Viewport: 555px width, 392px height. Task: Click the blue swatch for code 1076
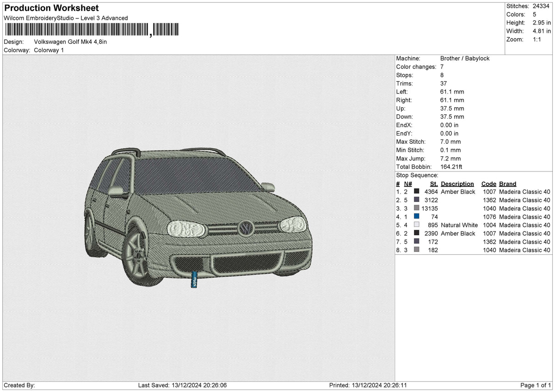click(417, 217)
